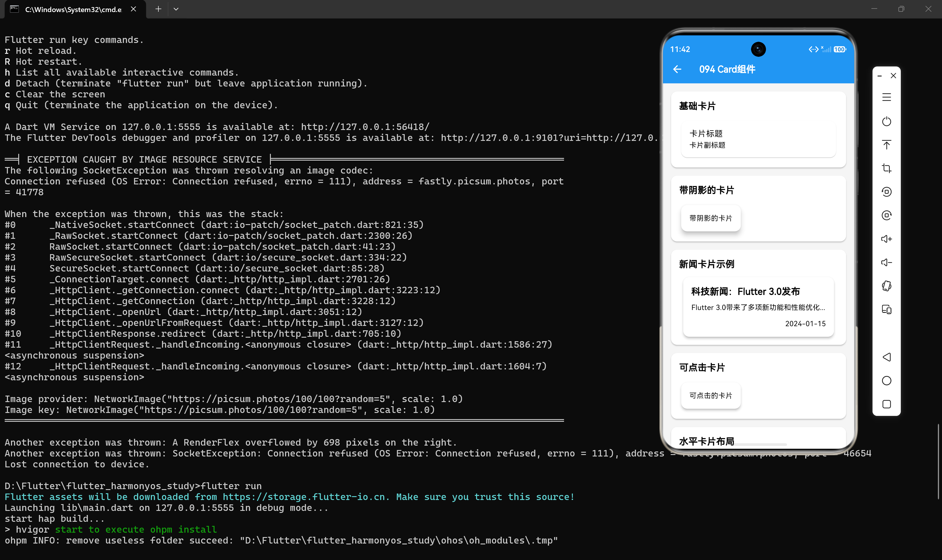
Task: Increase emulator volume
Action: point(886,239)
